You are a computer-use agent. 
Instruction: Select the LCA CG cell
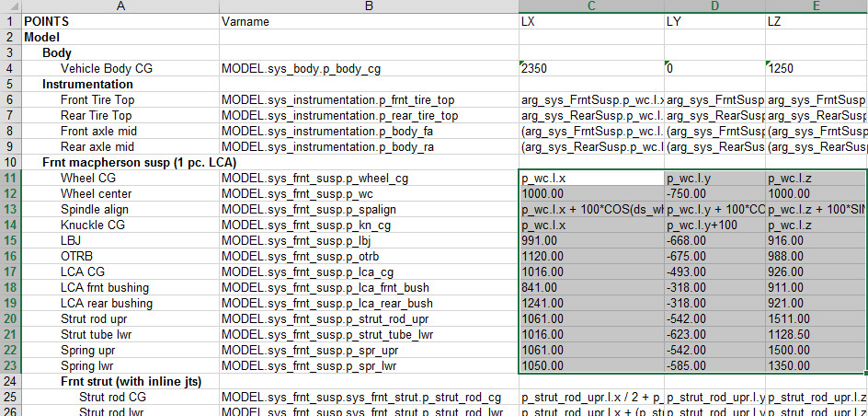120,272
